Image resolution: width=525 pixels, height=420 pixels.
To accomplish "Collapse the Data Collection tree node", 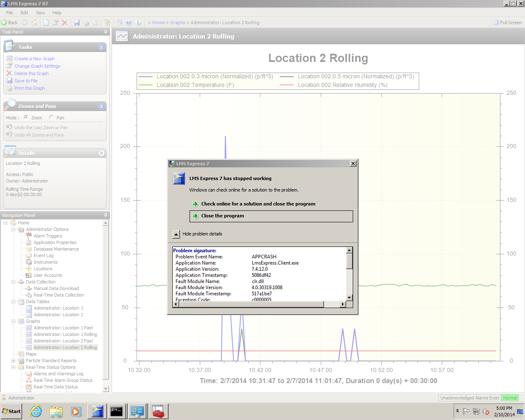I will click(x=14, y=282).
